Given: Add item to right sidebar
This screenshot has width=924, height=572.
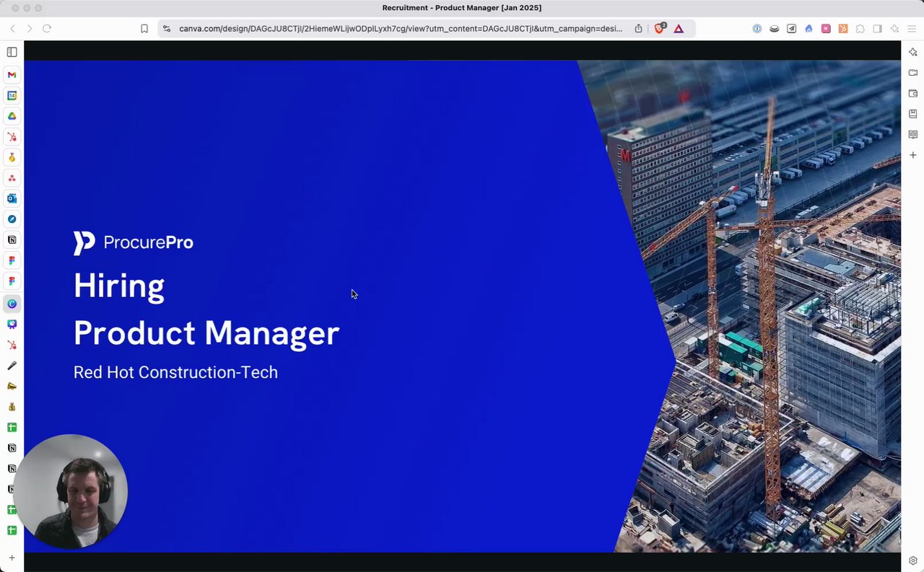Looking at the screenshot, I should pyautogui.click(x=913, y=155).
